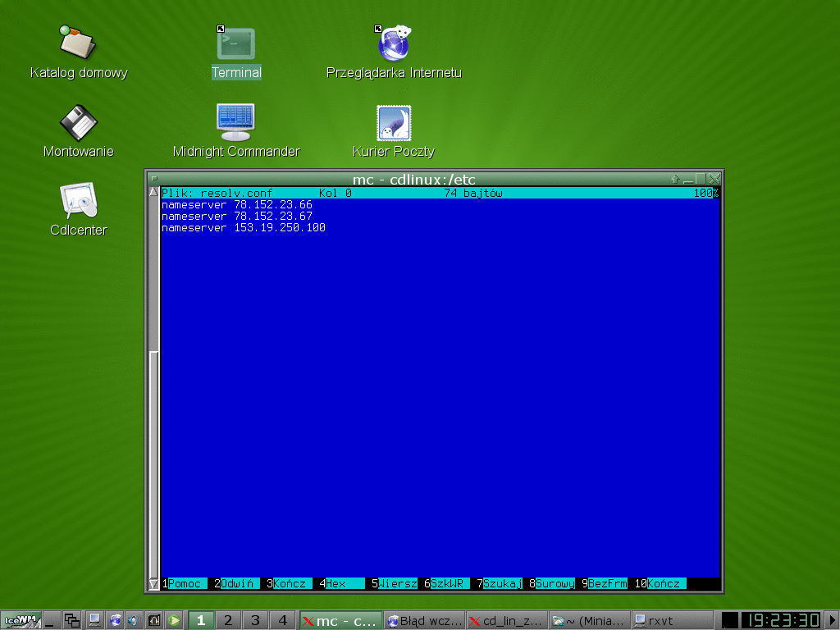
Task: Click 6 SzkWR regex search function key
Action: (446, 583)
